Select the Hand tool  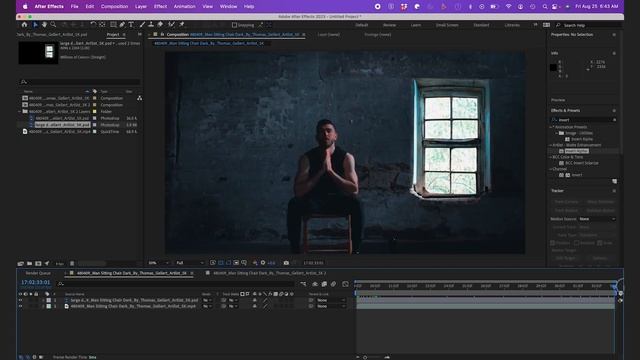point(44,25)
